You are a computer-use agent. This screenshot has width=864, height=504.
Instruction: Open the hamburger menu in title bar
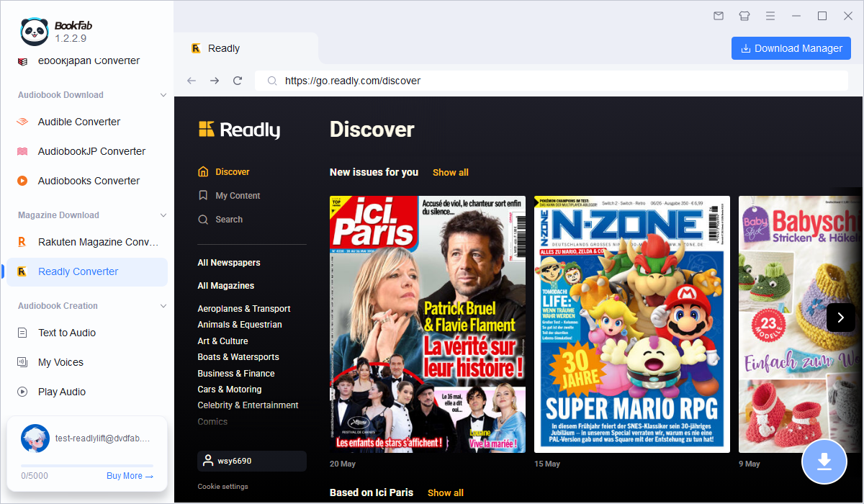coord(770,16)
